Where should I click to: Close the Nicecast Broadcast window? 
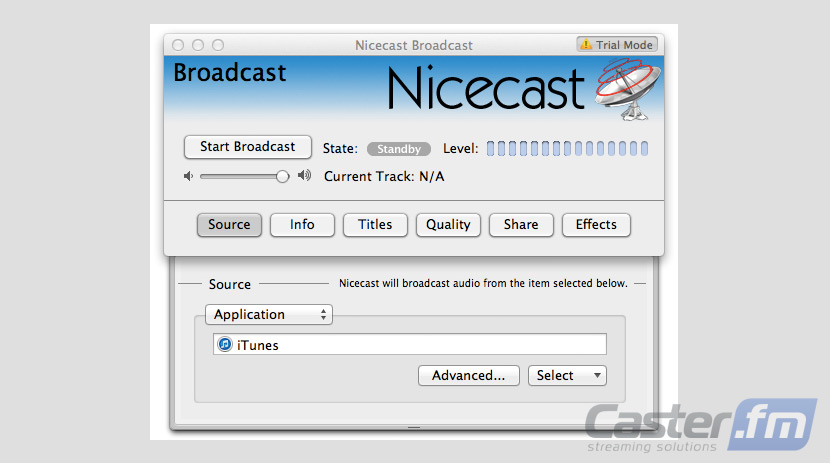(x=178, y=45)
